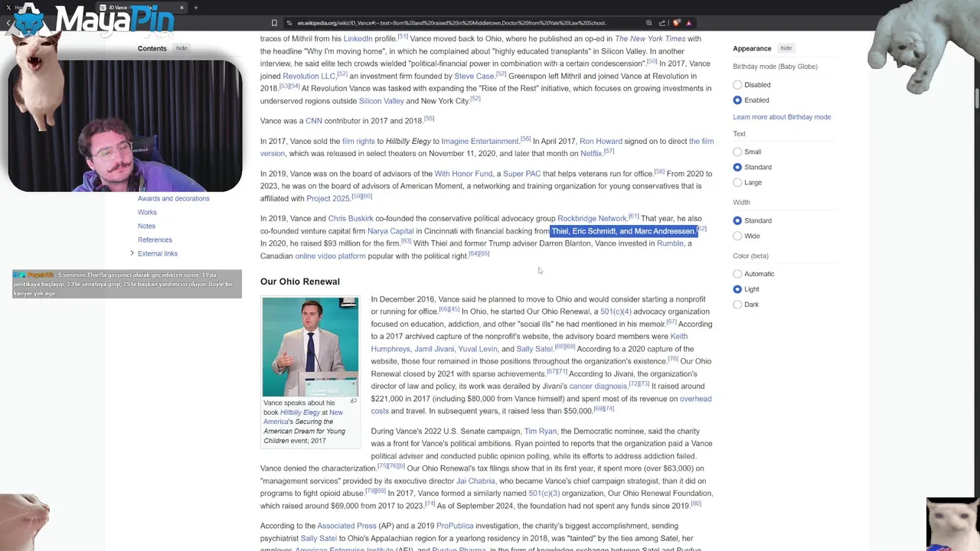The width and height of the screenshot is (980, 551).
Task: Set page width to Wide
Action: point(737,236)
